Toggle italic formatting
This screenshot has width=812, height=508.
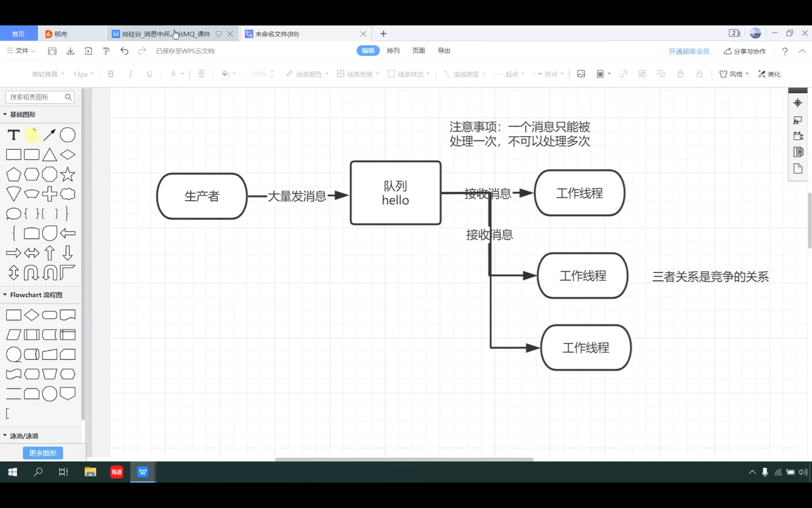coord(130,74)
